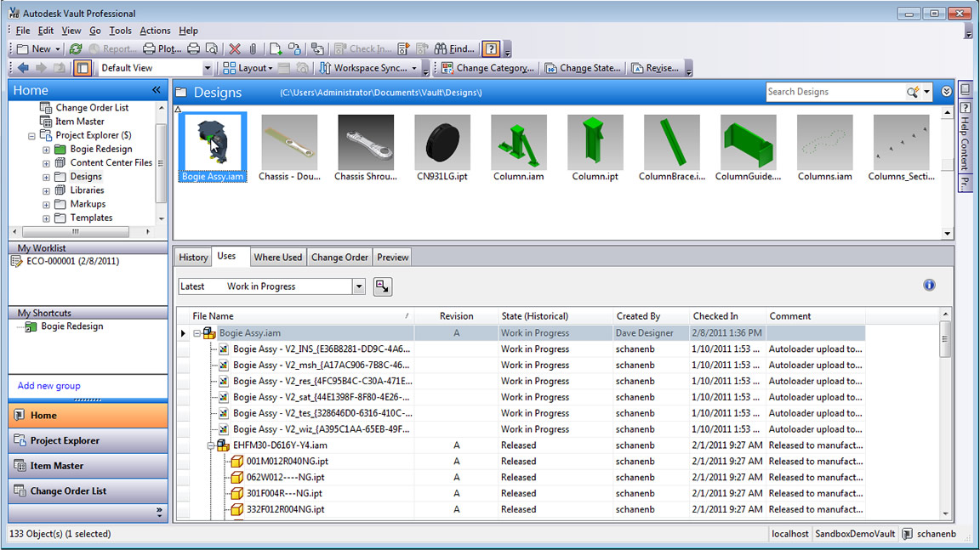Viewport: 980px width, 550px height.
Task: Select the ColumnBrace thumbnail
Action: 672,148
